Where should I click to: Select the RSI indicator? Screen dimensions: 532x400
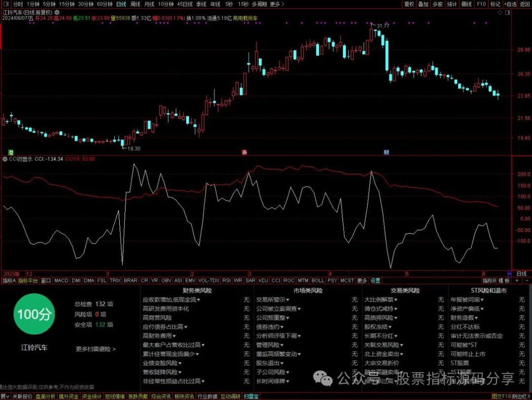click(226, 280)
